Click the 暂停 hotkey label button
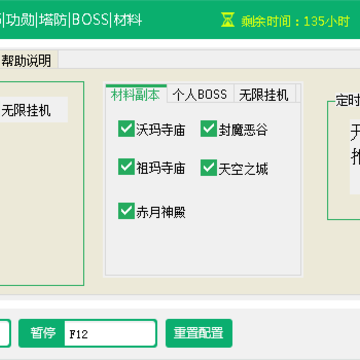360x360 pixels. pos(43,333)
